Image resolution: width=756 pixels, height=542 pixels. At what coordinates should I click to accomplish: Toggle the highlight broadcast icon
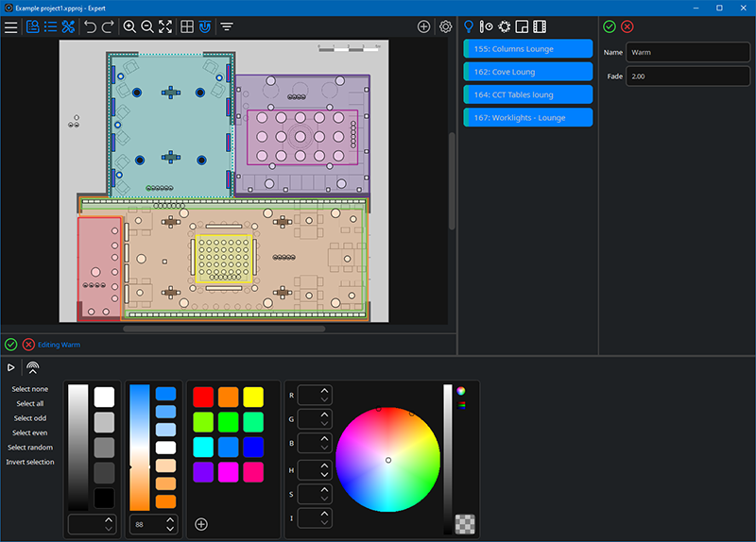(x=33, y=367)
